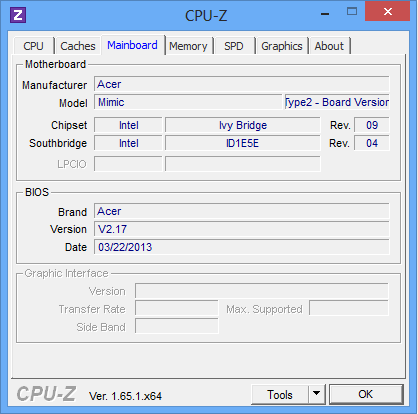Select the Ivy Bridge chipset field
This screenshot has width=418, height=414.
click(243, 125)
